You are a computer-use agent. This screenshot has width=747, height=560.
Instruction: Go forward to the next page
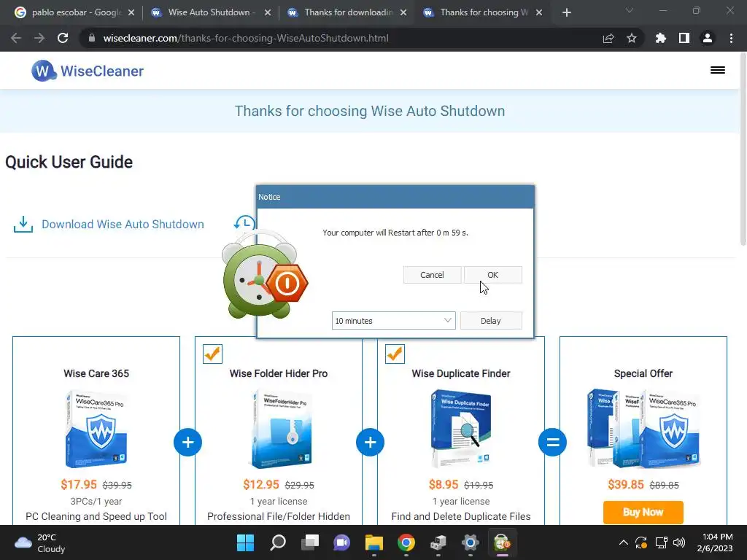[39, 38]
